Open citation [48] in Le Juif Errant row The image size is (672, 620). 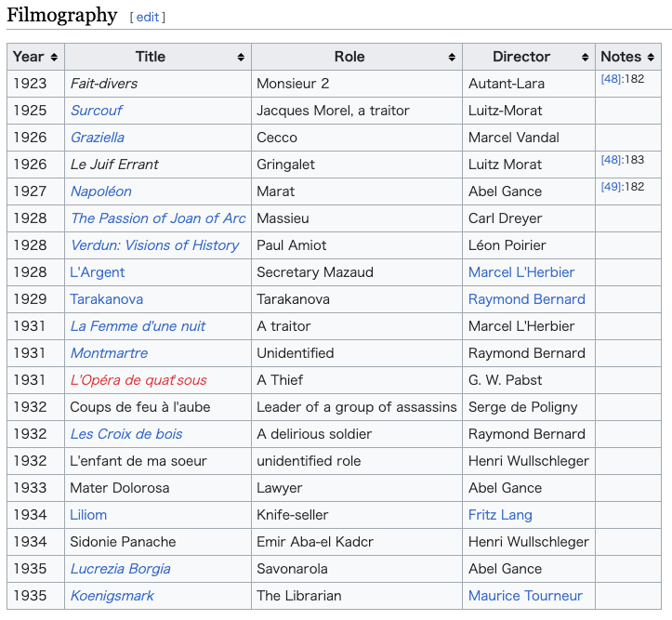click(611, 160)
